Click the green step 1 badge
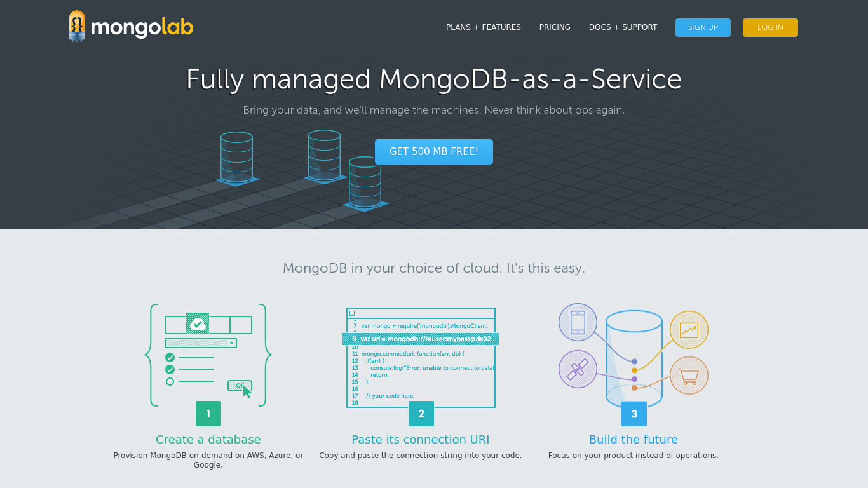Viewport: 868px width, 488px height. 208,414
